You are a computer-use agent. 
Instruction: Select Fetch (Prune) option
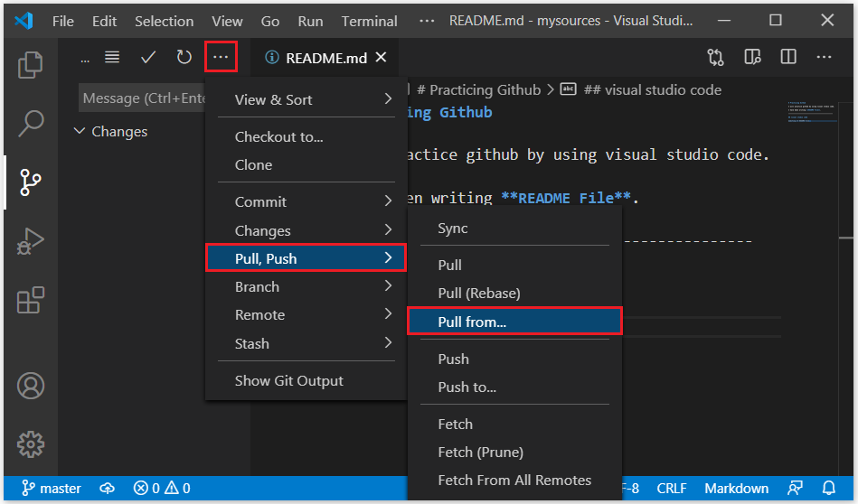pyautogui.click(x=514, y=453)
